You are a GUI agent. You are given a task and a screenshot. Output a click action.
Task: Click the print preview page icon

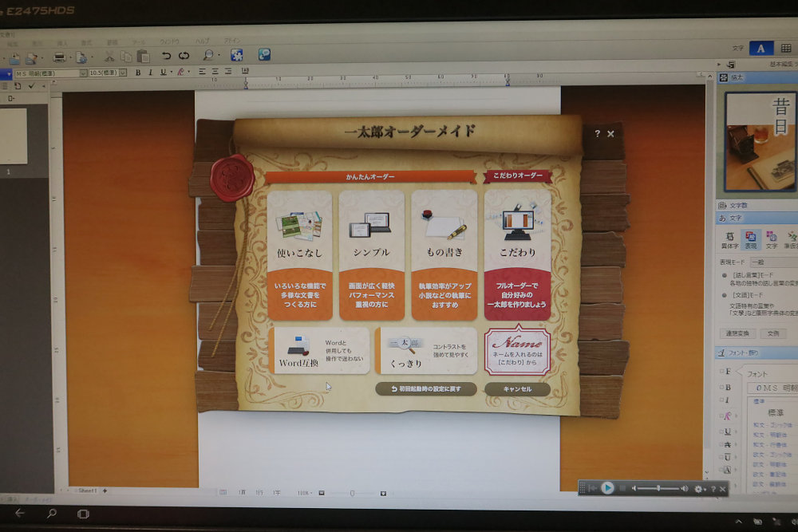coord(81,57)
